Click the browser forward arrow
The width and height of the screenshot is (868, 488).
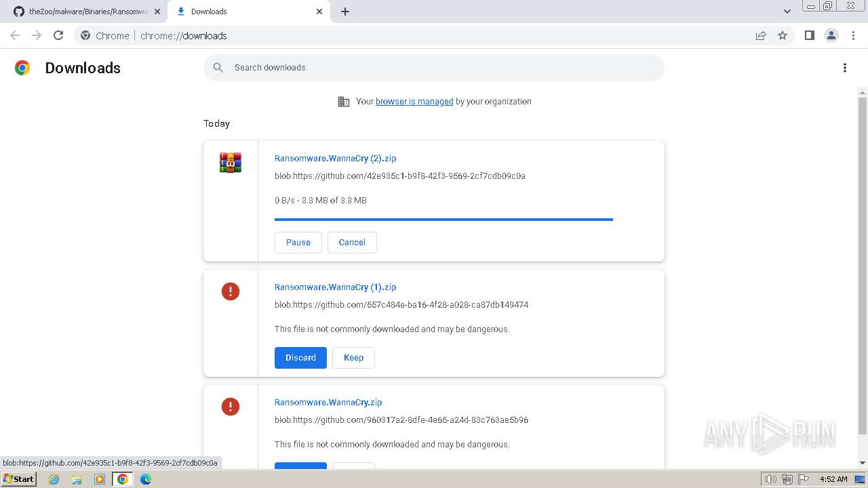[x=37, y=35]
